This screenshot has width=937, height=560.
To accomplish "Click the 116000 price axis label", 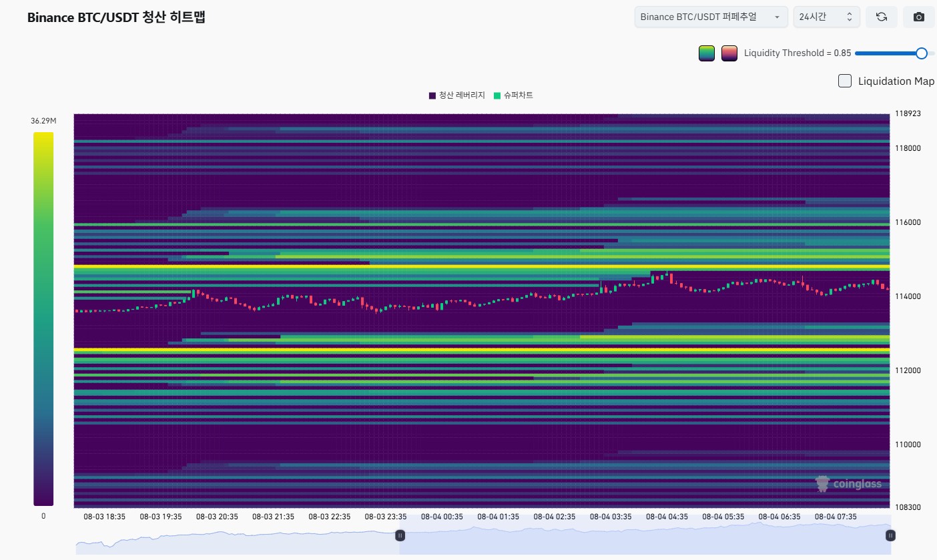I will tap(908, 222).
